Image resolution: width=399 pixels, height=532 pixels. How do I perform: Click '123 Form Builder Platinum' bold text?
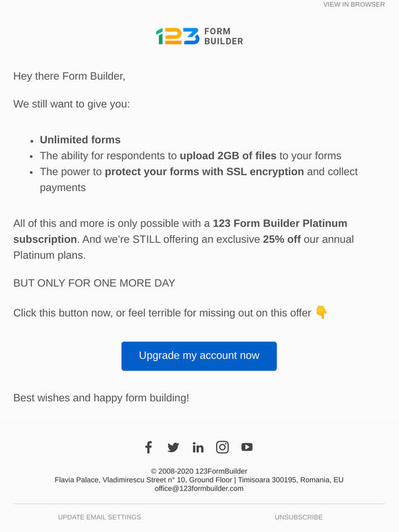click(x=280, y=223)
